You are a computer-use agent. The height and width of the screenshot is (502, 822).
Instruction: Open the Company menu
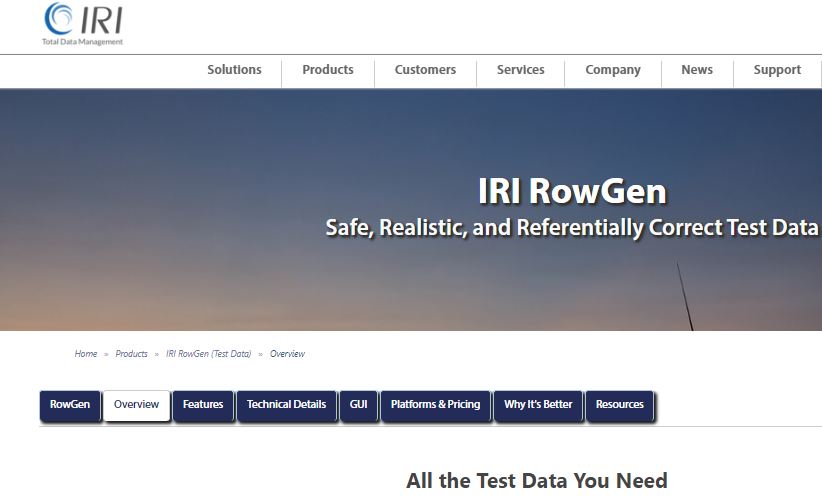[x=613, y=70]
